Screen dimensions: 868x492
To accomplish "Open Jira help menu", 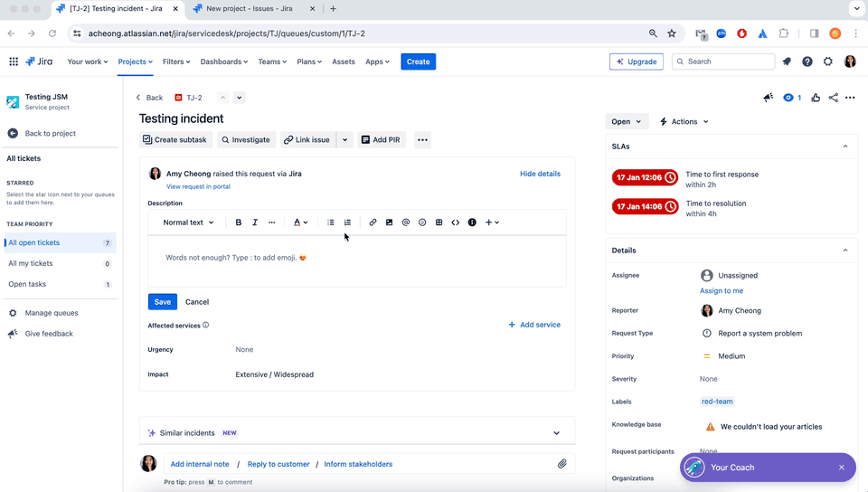I will pyautogui.click(x=807, y=61).
